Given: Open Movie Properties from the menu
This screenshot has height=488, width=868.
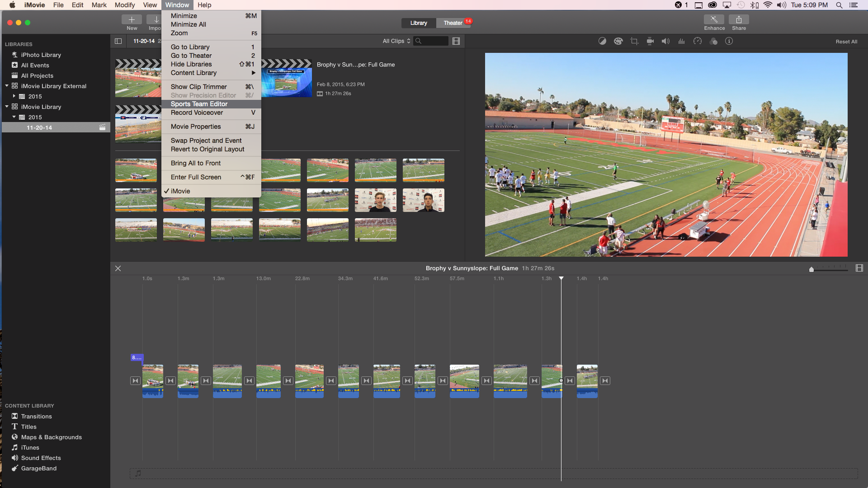Looking at the screenshot, I should click(x=195, y=127).
